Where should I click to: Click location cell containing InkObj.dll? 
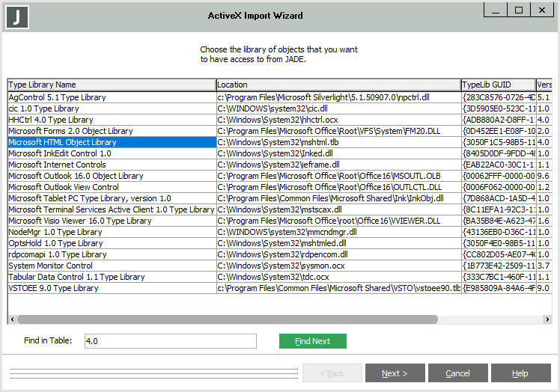click(338, 198)
